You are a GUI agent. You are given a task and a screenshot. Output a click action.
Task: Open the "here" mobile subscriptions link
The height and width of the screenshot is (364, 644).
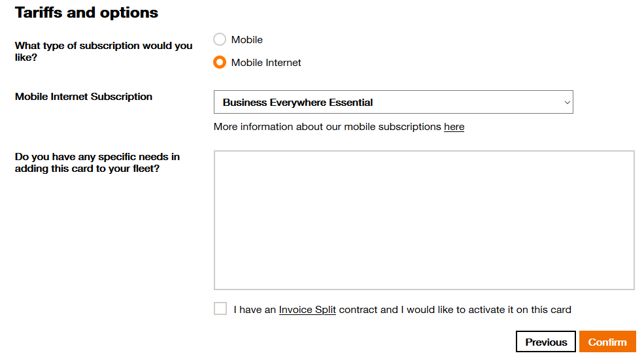[x=454, y=127]
